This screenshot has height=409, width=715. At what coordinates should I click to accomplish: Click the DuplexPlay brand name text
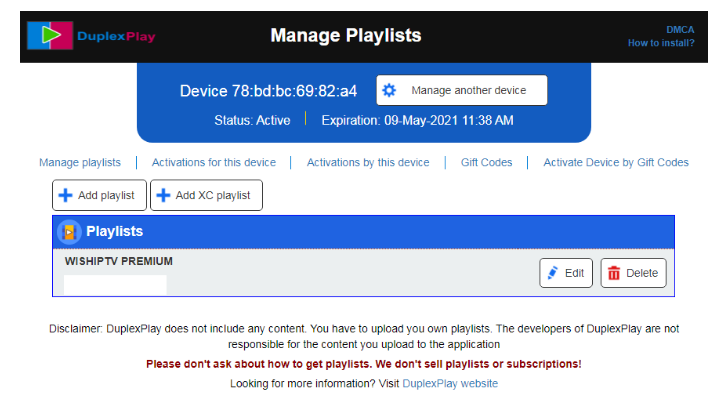click(x=116, y=36)
